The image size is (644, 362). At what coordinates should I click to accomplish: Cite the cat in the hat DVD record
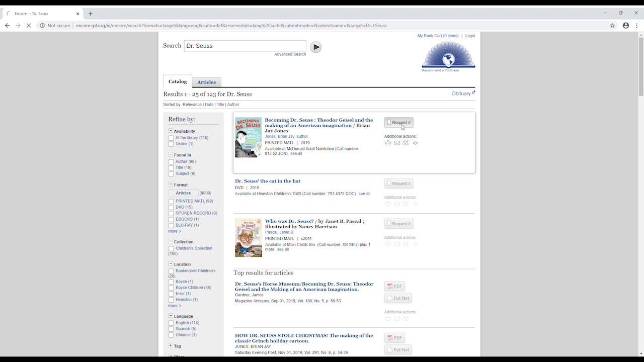(x=406, y=204)
